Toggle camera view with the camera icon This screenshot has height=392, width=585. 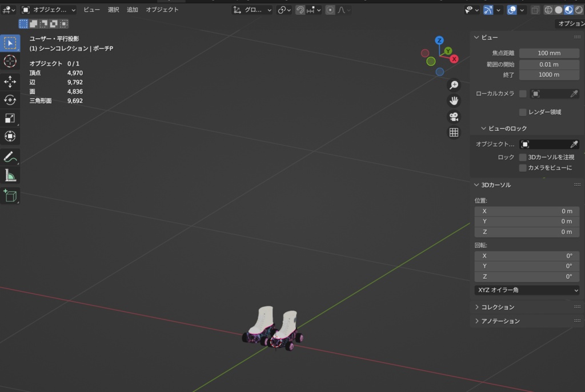(454, 117)
